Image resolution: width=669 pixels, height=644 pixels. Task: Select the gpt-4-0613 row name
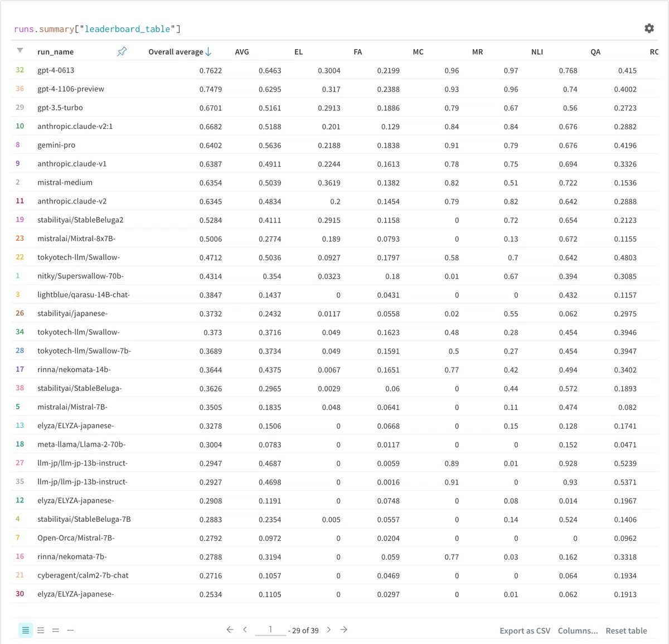point(56,70)
